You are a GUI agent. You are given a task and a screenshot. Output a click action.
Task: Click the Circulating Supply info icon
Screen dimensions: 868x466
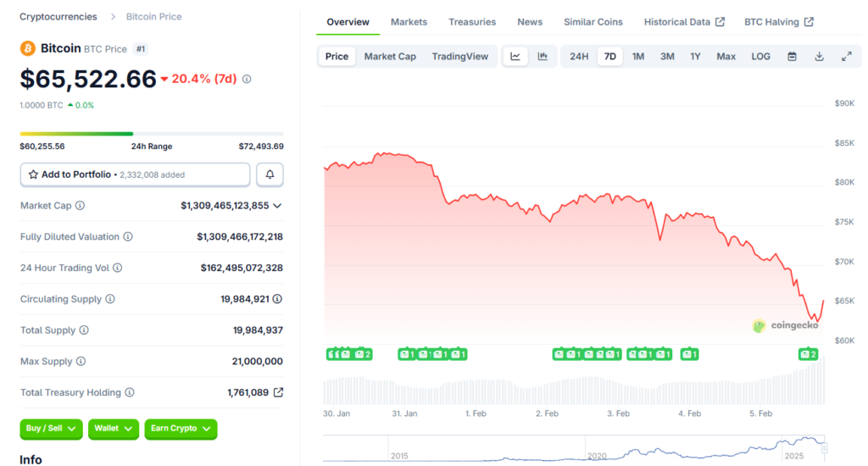tap(110, 299)
